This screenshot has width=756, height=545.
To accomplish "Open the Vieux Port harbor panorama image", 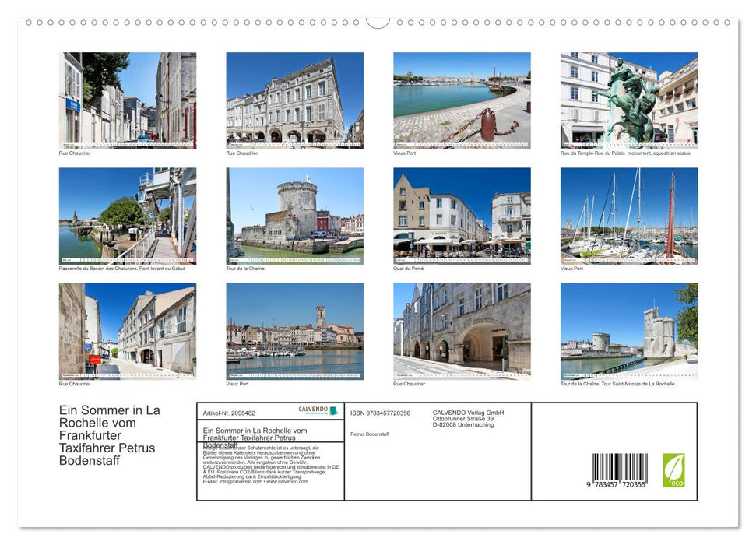I will [462, 100].
